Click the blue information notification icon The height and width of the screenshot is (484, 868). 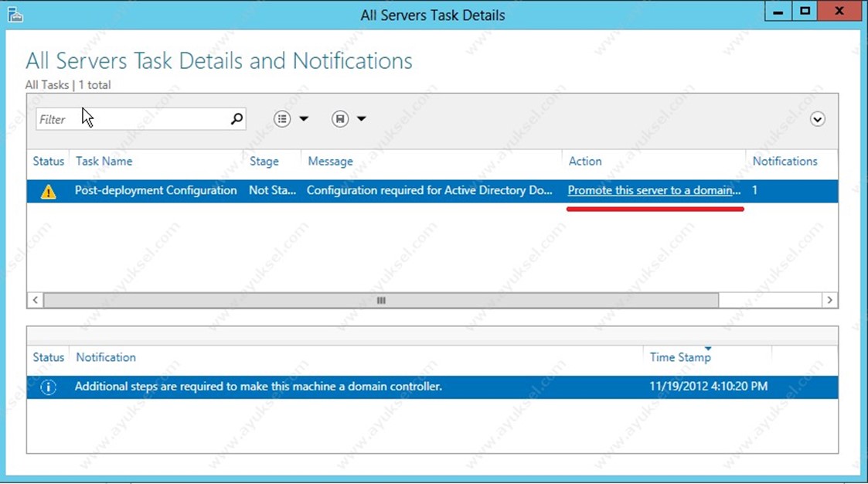click(x=48, y=387)
